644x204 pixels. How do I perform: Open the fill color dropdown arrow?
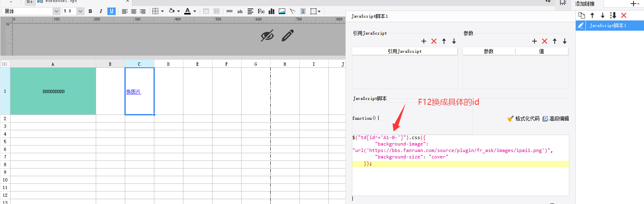[179, 11]
